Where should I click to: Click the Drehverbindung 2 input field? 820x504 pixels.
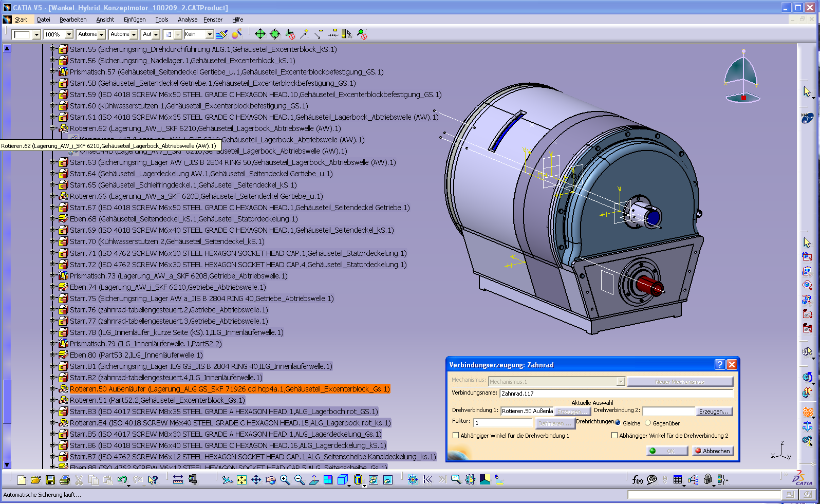pyautogui.click(x=668, y=411)
